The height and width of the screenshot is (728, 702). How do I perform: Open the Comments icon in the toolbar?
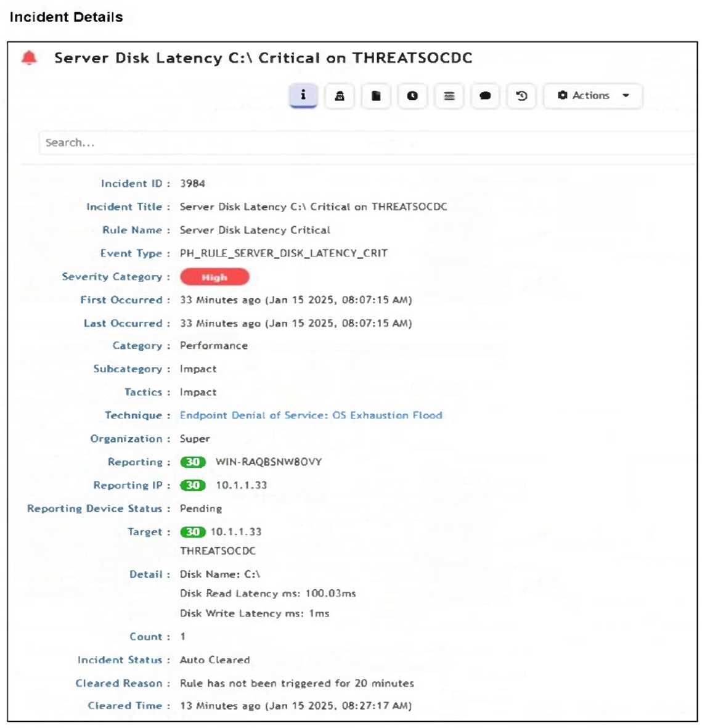pos(485,96)
